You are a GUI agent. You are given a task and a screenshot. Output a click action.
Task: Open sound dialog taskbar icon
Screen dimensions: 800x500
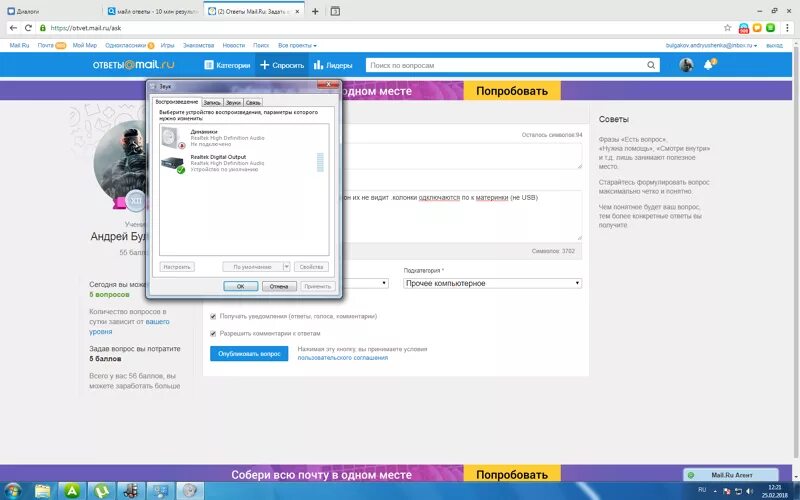(190, 491)
